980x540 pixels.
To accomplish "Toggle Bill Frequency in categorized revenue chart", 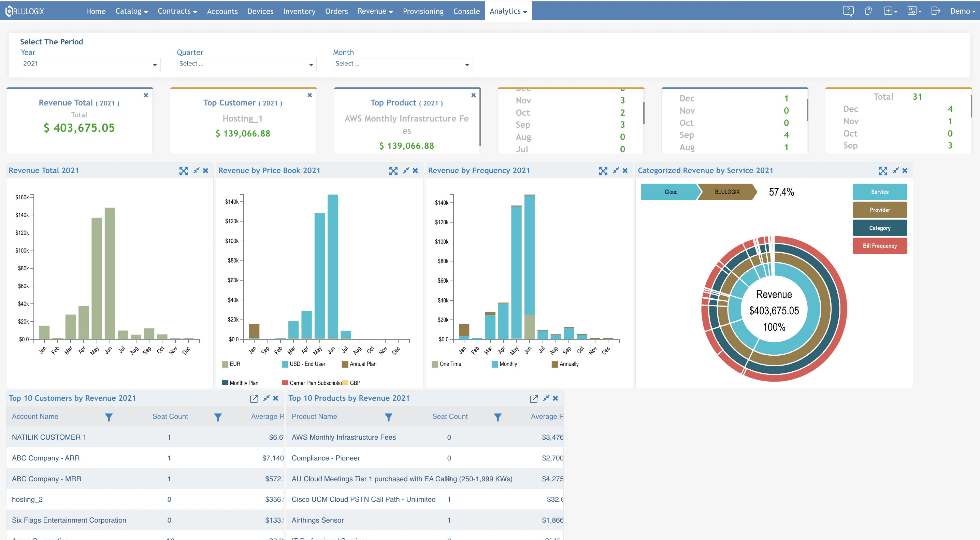I will pyautogui.click(x=880, y=245).
